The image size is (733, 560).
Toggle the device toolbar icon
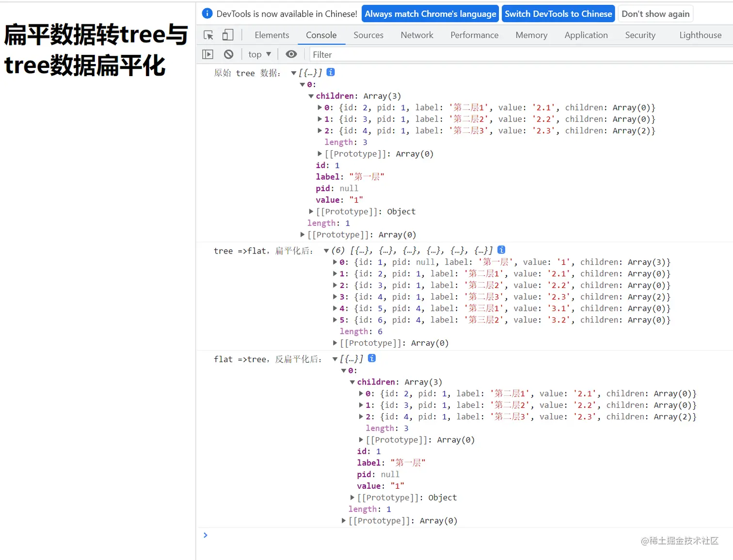point(228,35)
